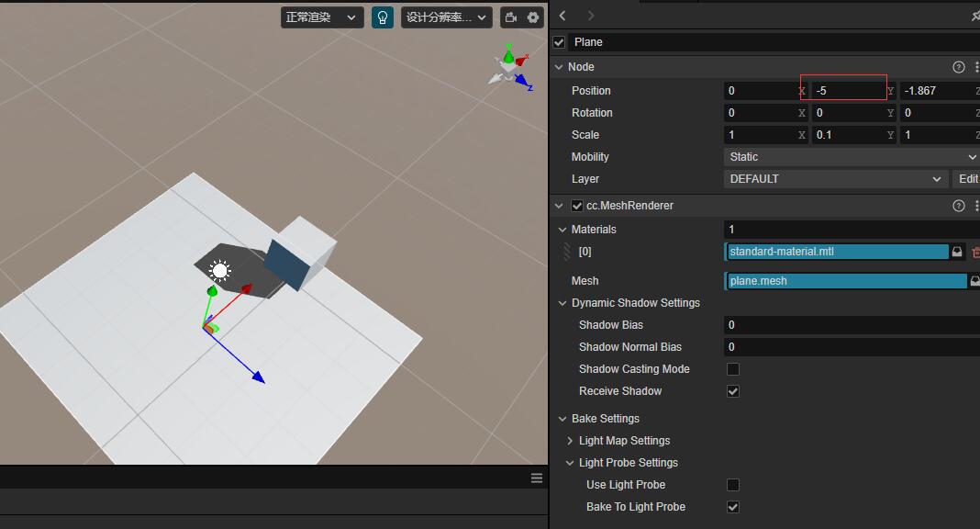Image resolution: width=980 pixels, height=529 pixels.
Task: Open the Mobility Static dropdown
Action: 852,157
